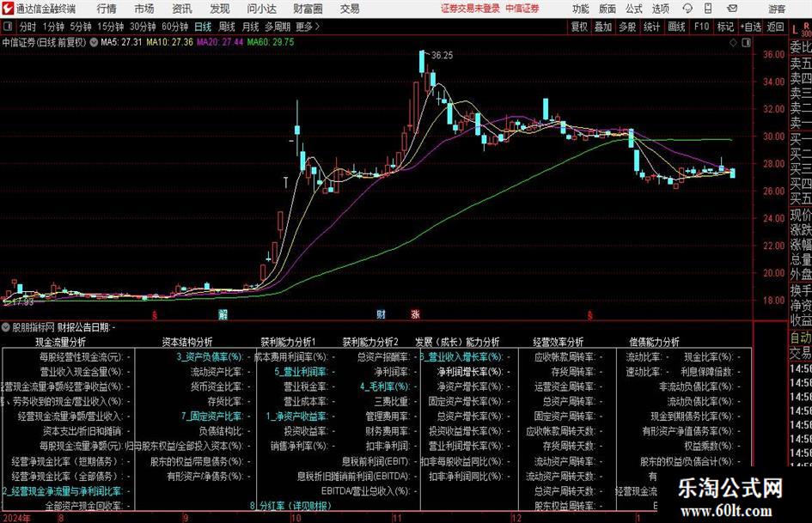Click the 证券交易未登录 link
This screenshot has width=812, height=523.
[470, 9]
